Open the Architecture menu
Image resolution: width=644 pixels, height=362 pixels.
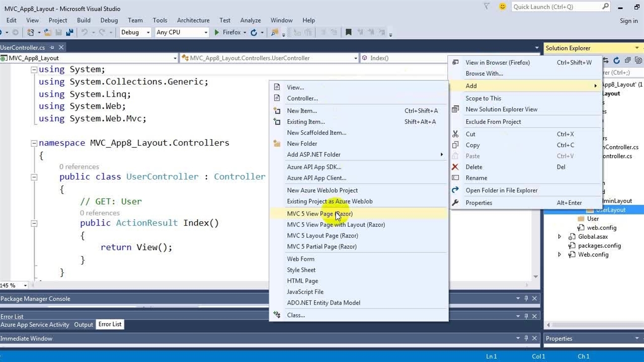click(193, 20)
